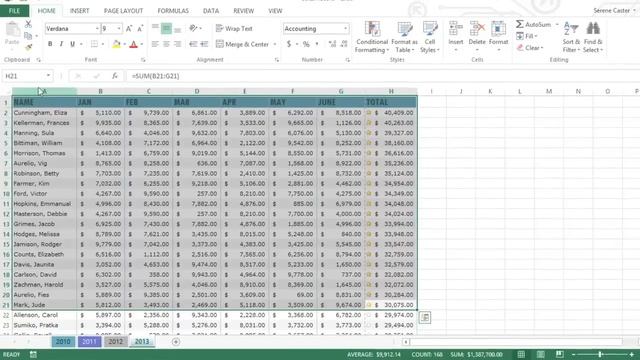The image size is (640, 360).
Task: Open the Quick Analysis button
Action: (425, 317)
